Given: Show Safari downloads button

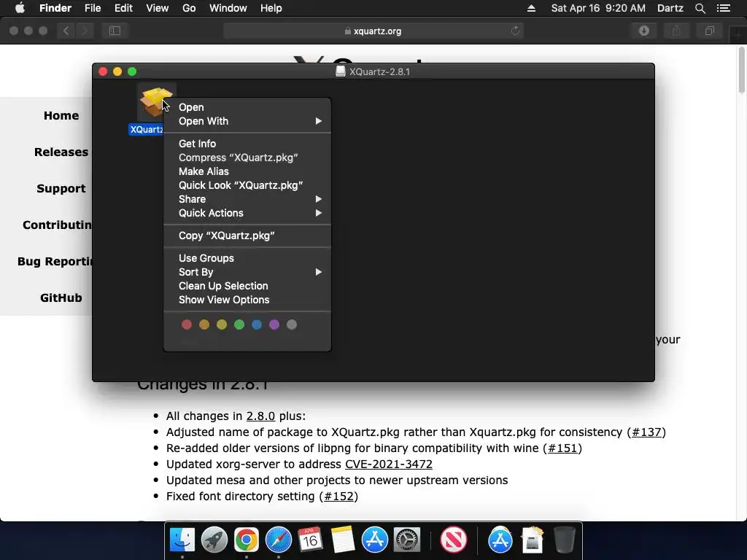Looking at the screenshot, I should (644, 31).
